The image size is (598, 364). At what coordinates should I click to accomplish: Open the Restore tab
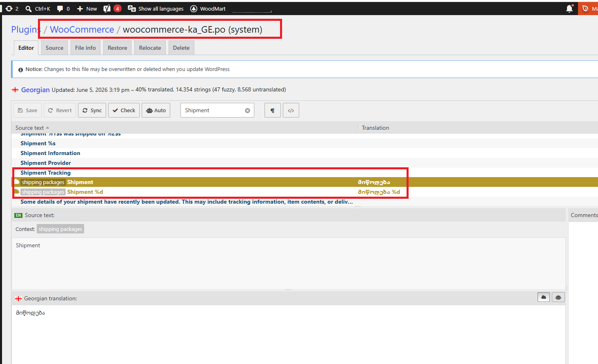click(x=118, y=48)
